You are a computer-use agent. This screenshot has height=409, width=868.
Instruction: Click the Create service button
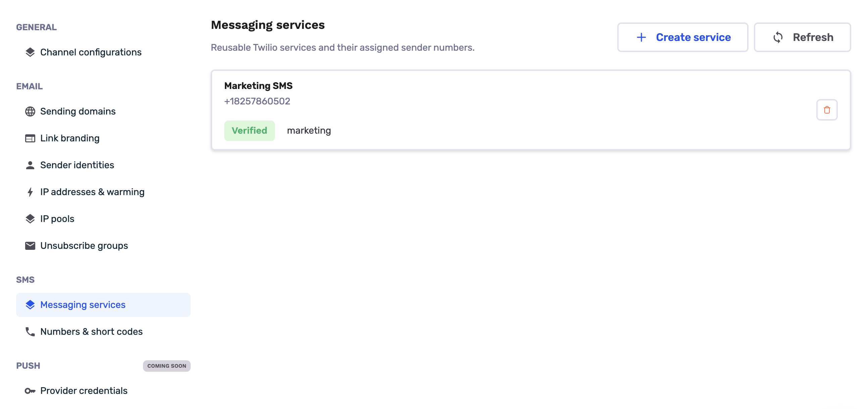682,37
